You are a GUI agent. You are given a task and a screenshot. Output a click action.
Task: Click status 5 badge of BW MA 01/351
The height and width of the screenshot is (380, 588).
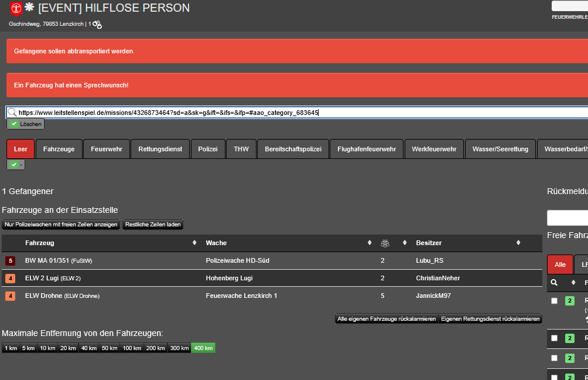click(11, 260)
